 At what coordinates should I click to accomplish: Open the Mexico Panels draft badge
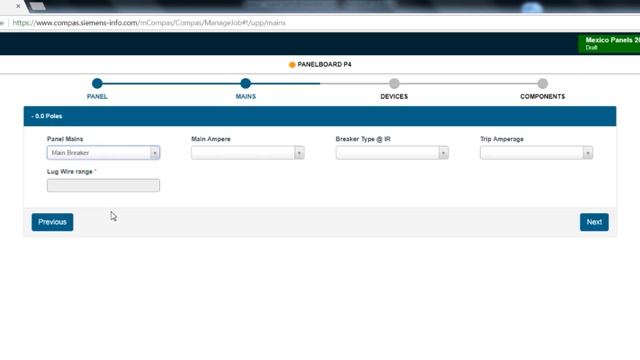(609, 43)
